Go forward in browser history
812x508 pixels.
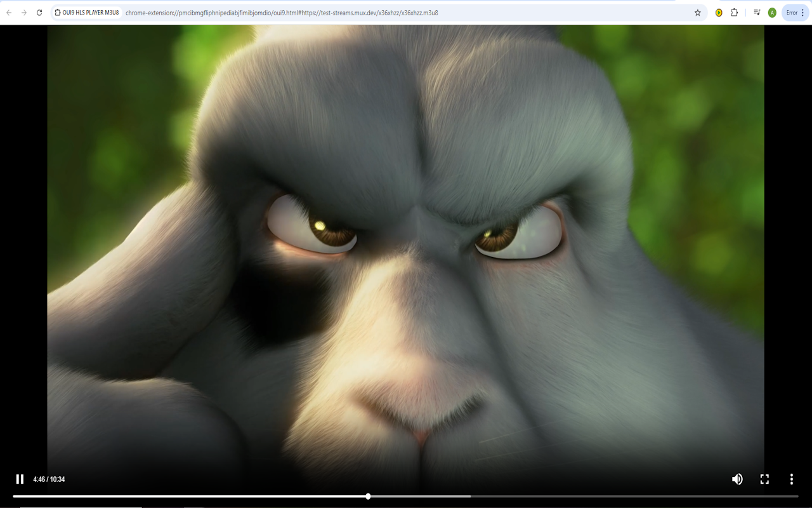[x=24, y=13]
